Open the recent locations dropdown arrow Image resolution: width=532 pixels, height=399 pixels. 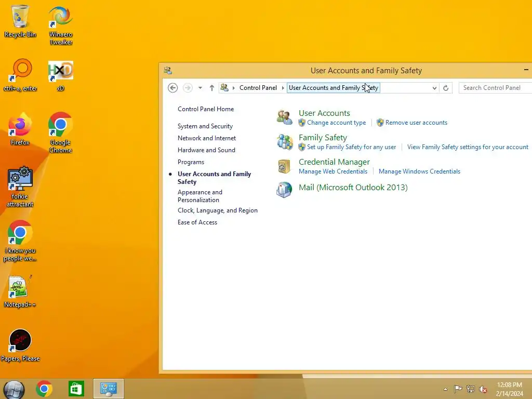click(x=200, y=88)
